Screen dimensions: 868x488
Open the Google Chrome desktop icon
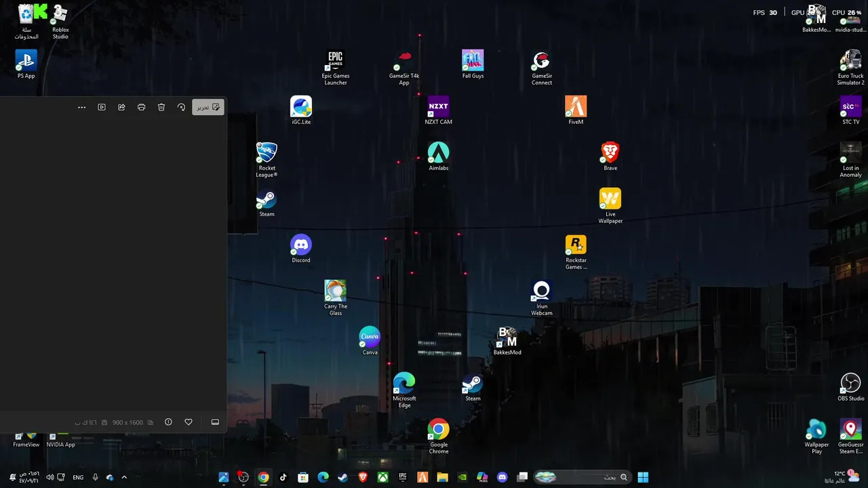(438, 436)
